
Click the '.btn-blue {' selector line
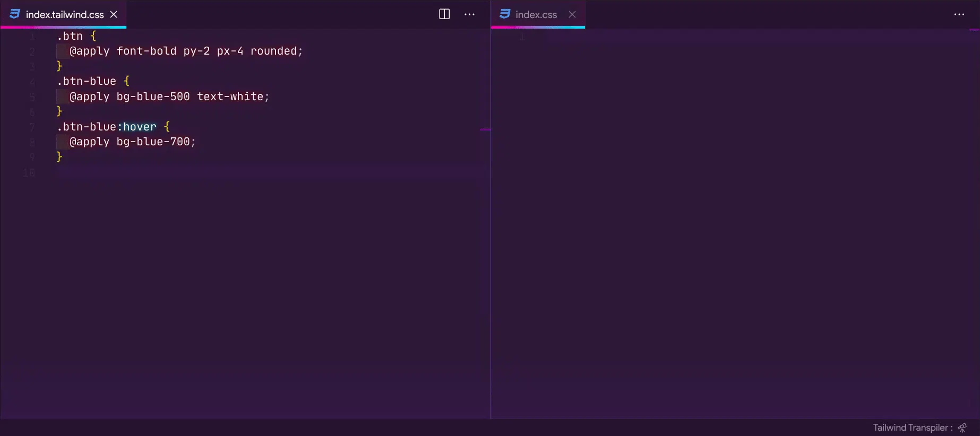(x=93, y=81)
